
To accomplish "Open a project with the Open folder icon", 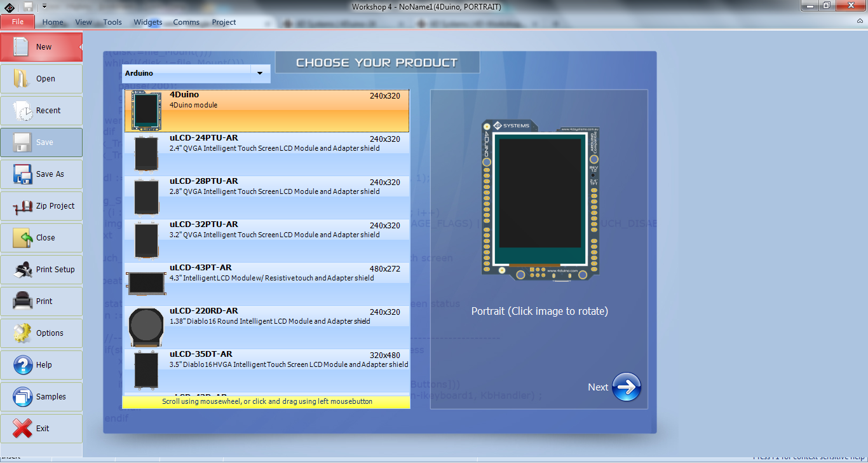I will point(22,78).
